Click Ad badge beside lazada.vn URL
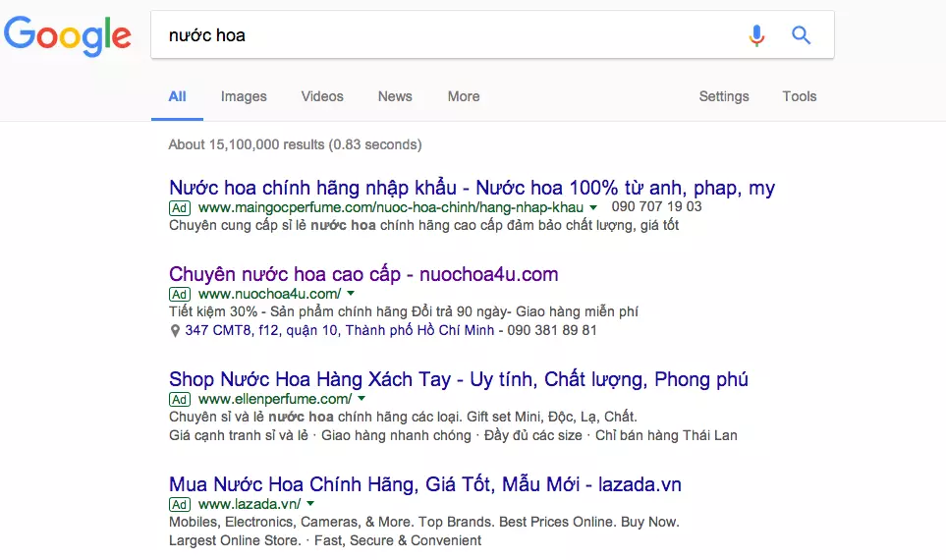 [x=180, y=504]
